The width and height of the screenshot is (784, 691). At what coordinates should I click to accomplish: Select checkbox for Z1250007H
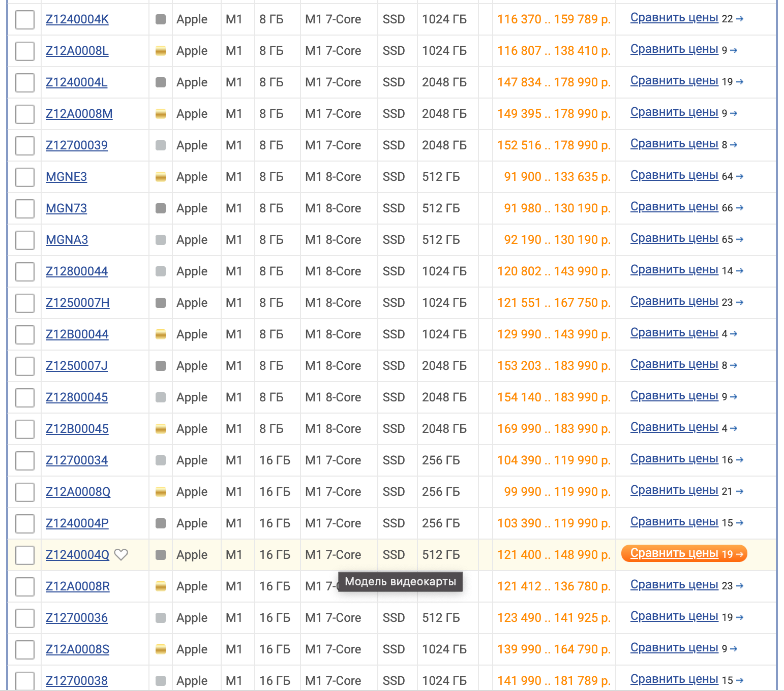coord(25,303)
